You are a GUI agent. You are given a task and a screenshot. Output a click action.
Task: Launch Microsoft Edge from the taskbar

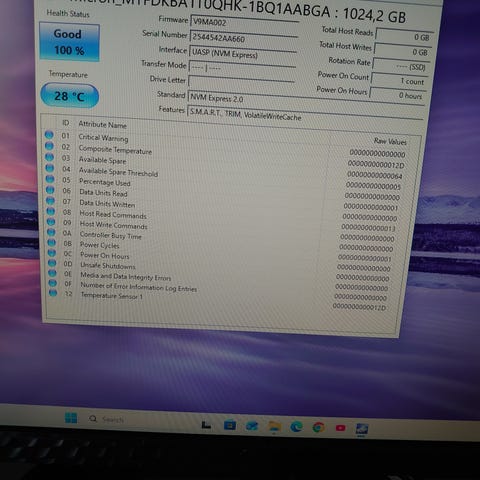point(296,426)
